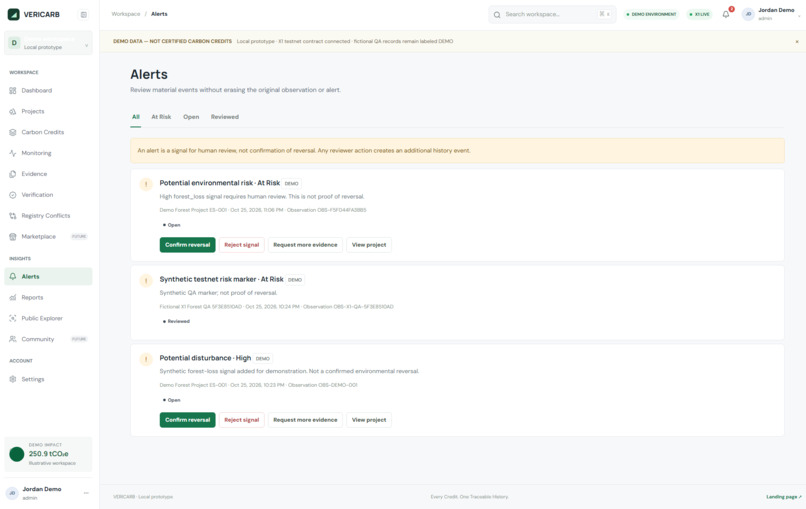806x509 pixels.
Task: Confirm reversal for Potential disturbance alert
Action: (x=188, y=420)
